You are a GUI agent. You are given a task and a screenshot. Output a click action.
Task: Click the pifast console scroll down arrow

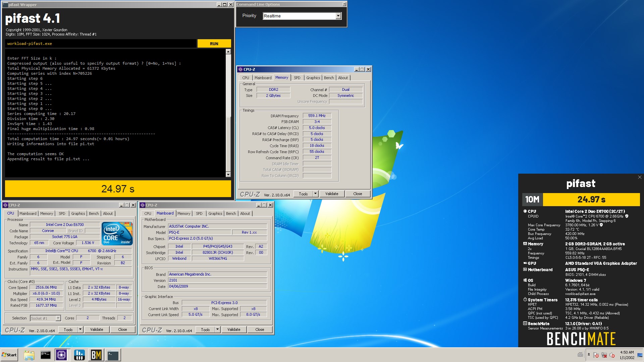(228, 174)
